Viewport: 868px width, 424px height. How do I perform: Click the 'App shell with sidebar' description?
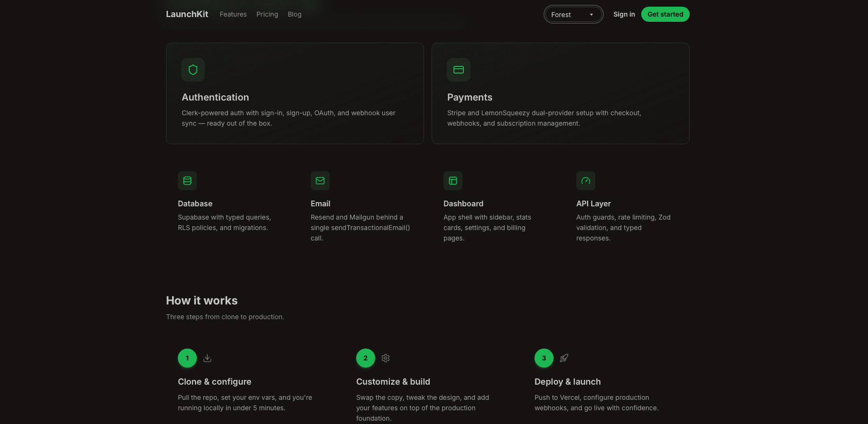tap(487, 228)
